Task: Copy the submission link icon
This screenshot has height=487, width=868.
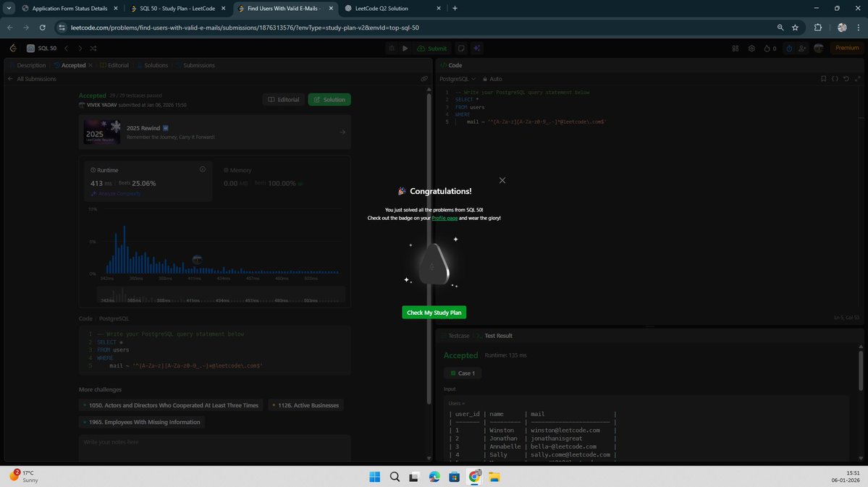Action: pos(424,79)
